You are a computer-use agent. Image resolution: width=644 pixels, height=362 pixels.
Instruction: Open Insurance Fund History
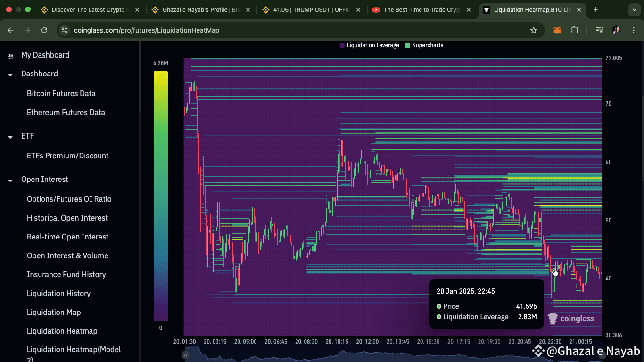click(66, 274)
